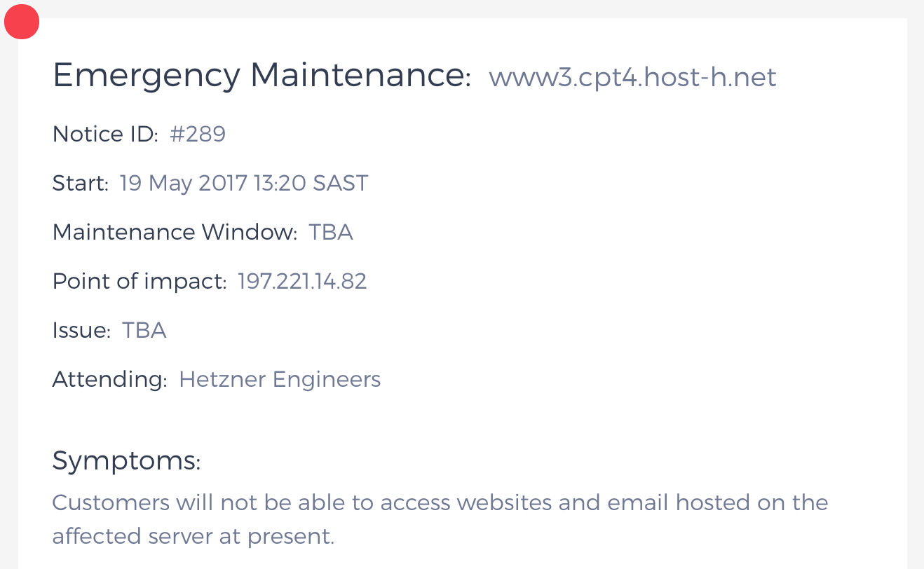Screen dimensions: 924x569
Task: Click the Symptoms heading
Action: pyautogui.click(x=126, y=460)
